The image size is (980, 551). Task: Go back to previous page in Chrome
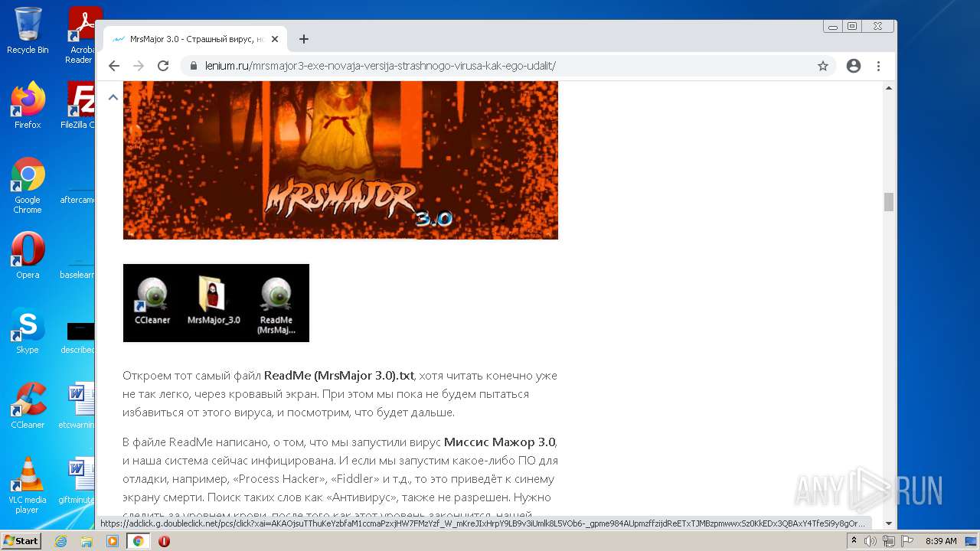[x=114, y=66]
